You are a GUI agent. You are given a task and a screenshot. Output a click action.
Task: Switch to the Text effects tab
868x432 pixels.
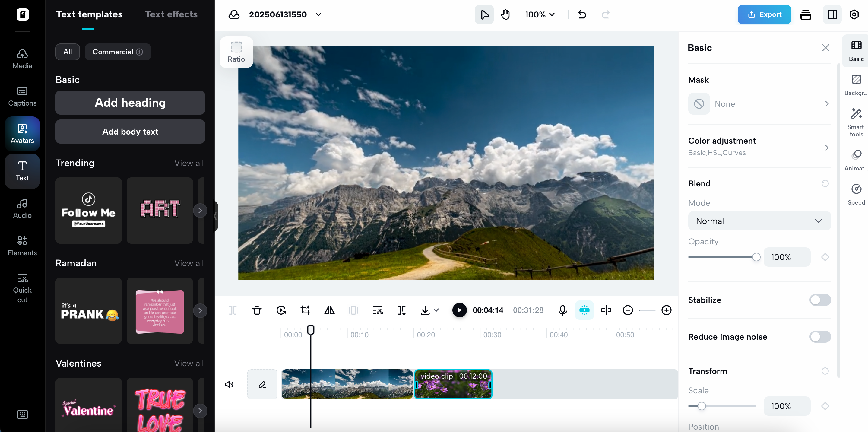click(x=171, y=14)
